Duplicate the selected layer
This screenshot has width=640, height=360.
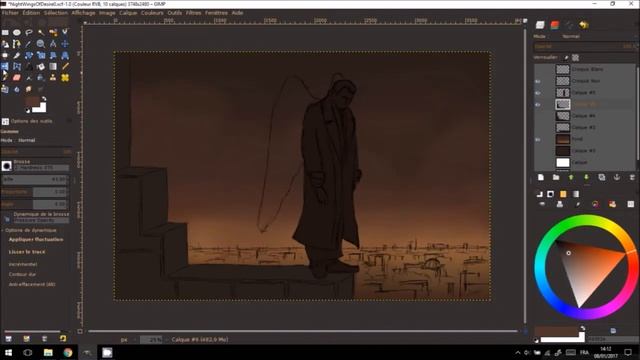pyautogui.click(x=602, y=178)
